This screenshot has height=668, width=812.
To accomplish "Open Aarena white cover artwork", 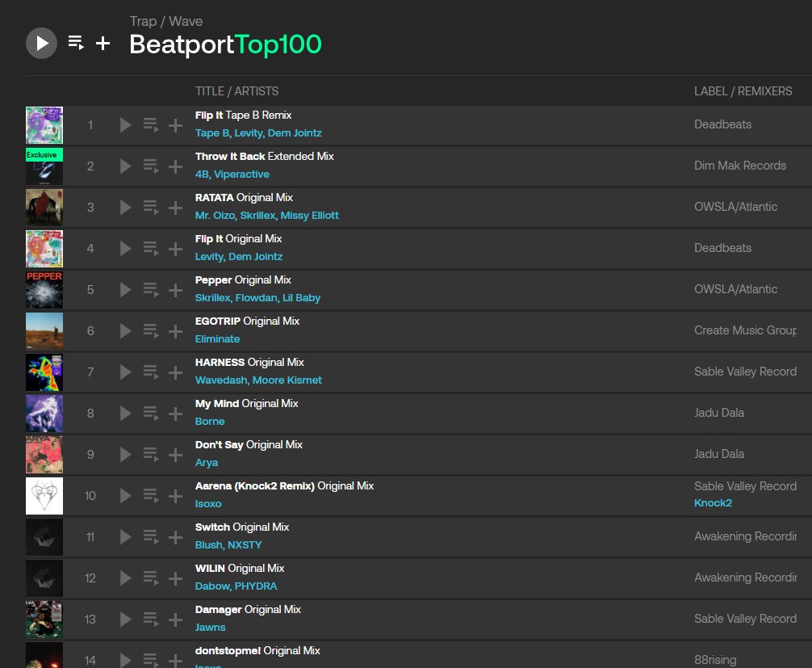I will [x=44, y=496].
